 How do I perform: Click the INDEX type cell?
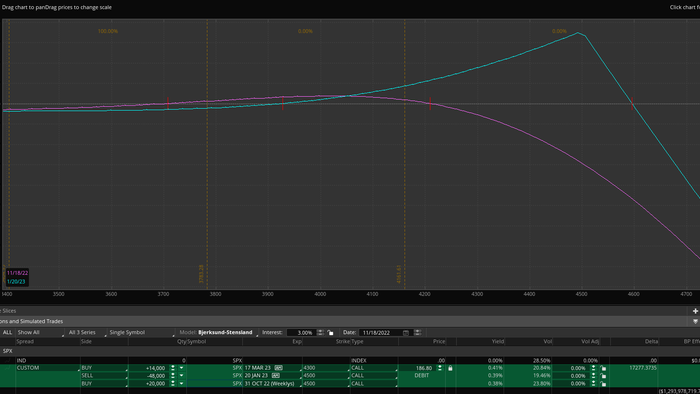point(358,361)
